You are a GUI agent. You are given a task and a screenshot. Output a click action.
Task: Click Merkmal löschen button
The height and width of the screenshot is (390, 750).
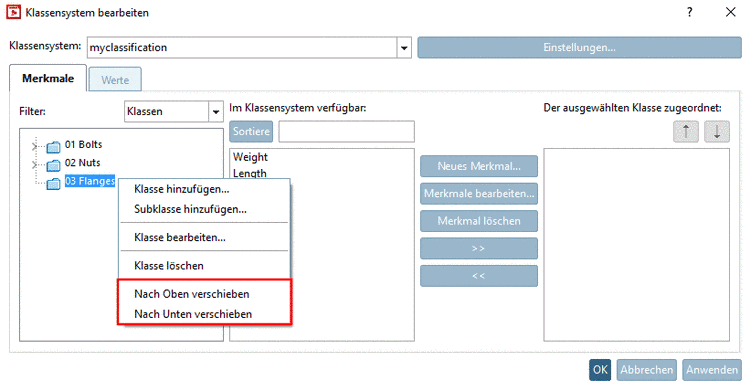click(x=479, y=221)
